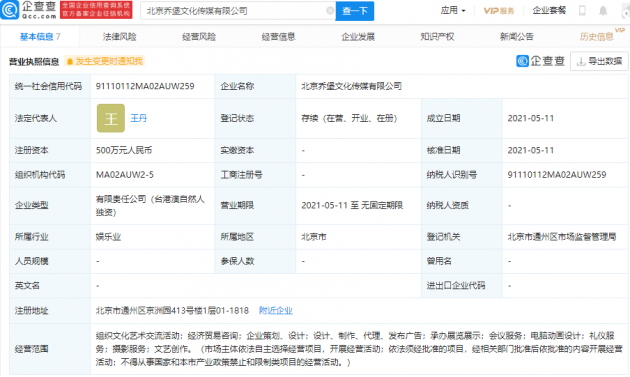Viewport: 630px width, 377px height.
Task: Click the 查一下 search button
Action: 355,11
